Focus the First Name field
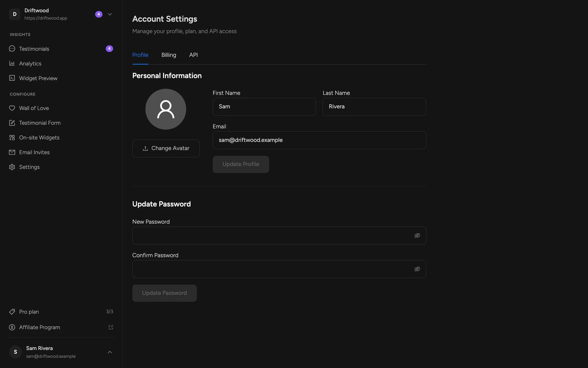The height and width of the screenshot is (368, 588). (x=264, y=107)
